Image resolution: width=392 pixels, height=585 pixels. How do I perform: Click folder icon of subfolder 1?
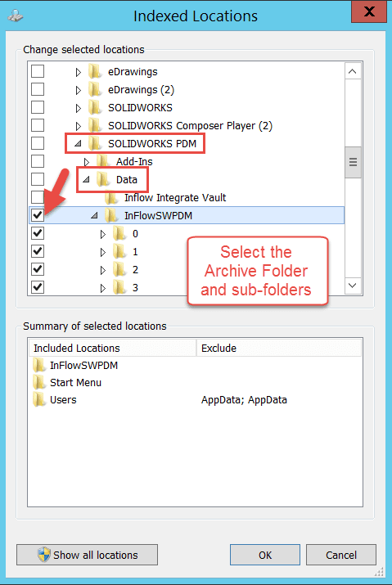coord(119,251)
